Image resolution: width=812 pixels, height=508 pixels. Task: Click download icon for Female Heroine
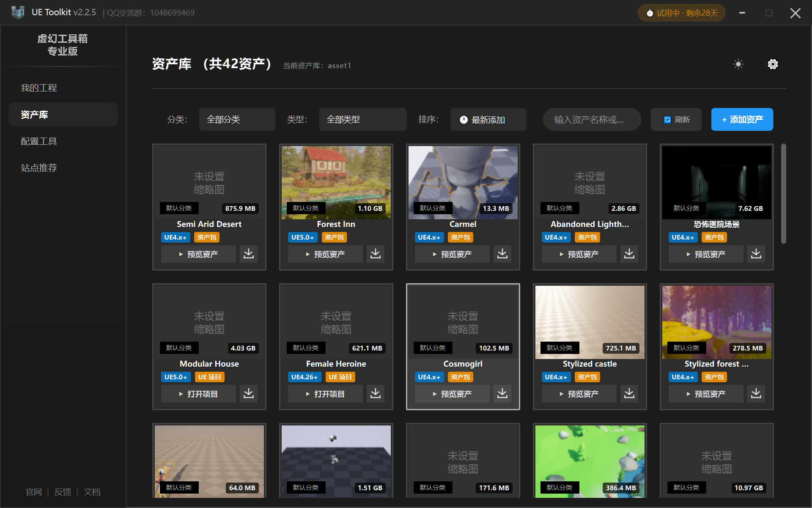376,394
